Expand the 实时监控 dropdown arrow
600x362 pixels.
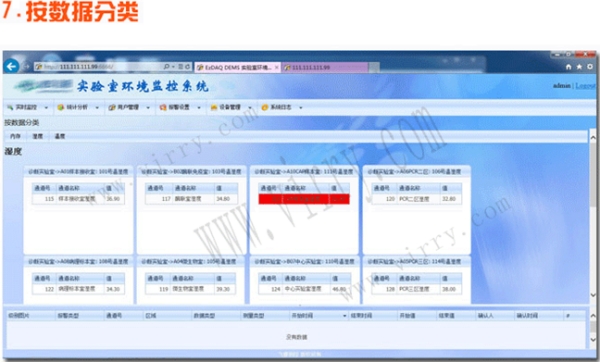click(46, 108)
